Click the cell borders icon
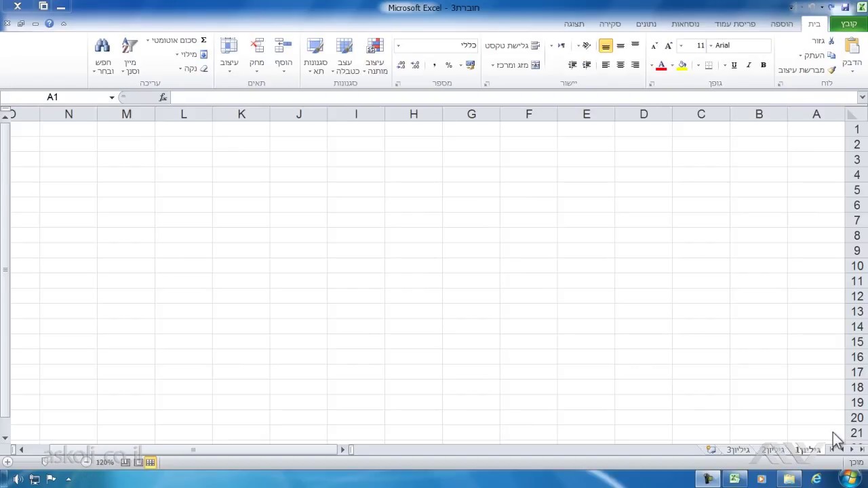Viewport: 868px width, 488px height. tap(709, 65)
